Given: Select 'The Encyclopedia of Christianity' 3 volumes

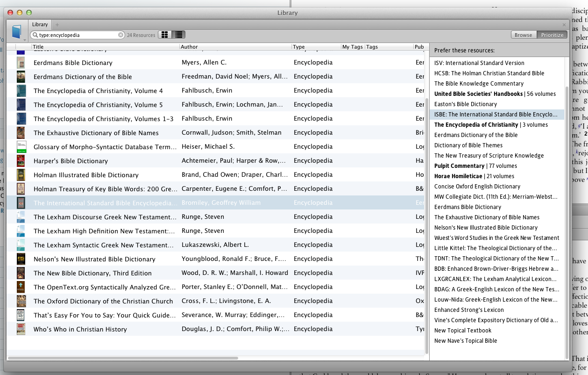Looking at the screenshot, I should pyautogui.click(x=491, y=125).
